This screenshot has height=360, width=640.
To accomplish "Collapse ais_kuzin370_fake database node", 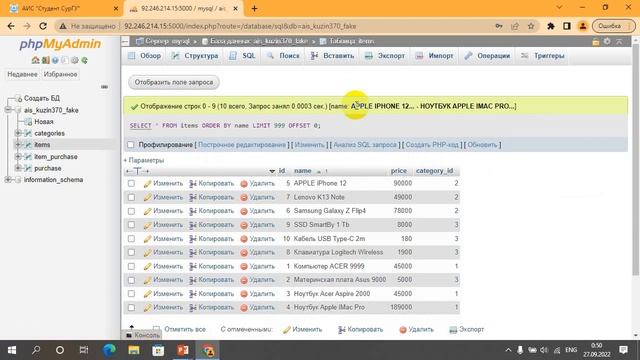I will click(7, 110).
